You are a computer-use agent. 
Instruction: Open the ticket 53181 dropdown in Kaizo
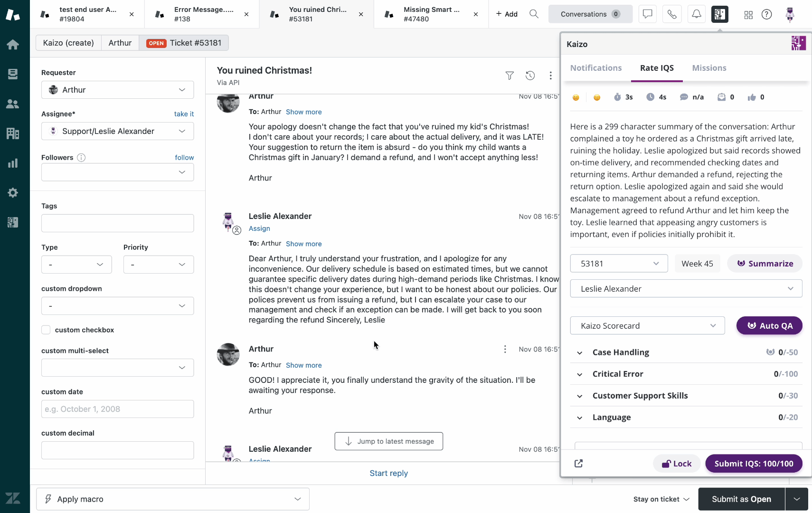(x=619, y=264)
